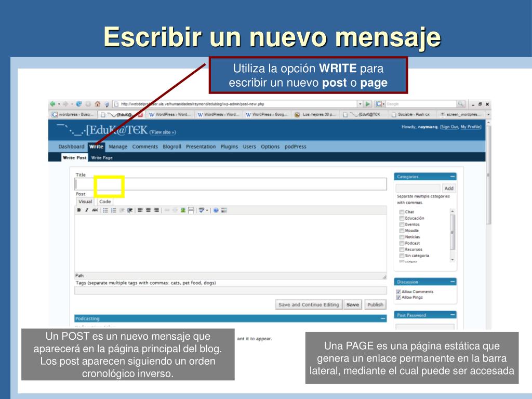Click the Outdent icon in editor toolbar
The height and width of the screenshot is (399, 532).
tap(122, 210)
